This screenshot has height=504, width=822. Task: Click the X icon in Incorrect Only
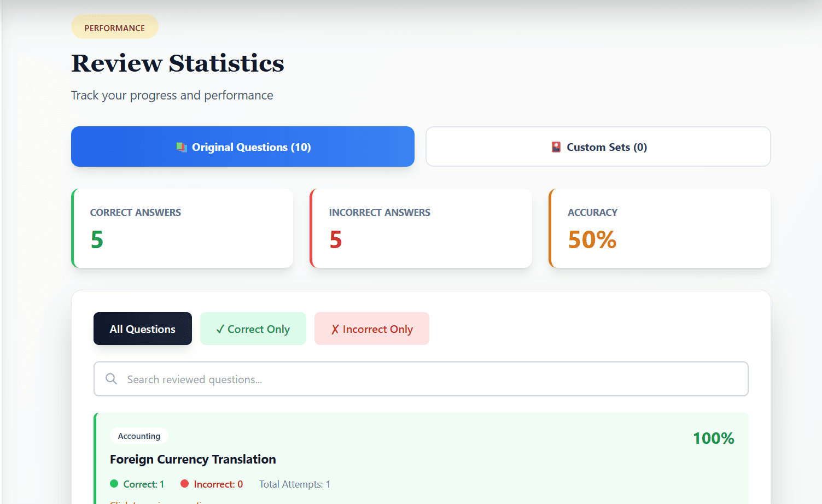click(335, 329)
